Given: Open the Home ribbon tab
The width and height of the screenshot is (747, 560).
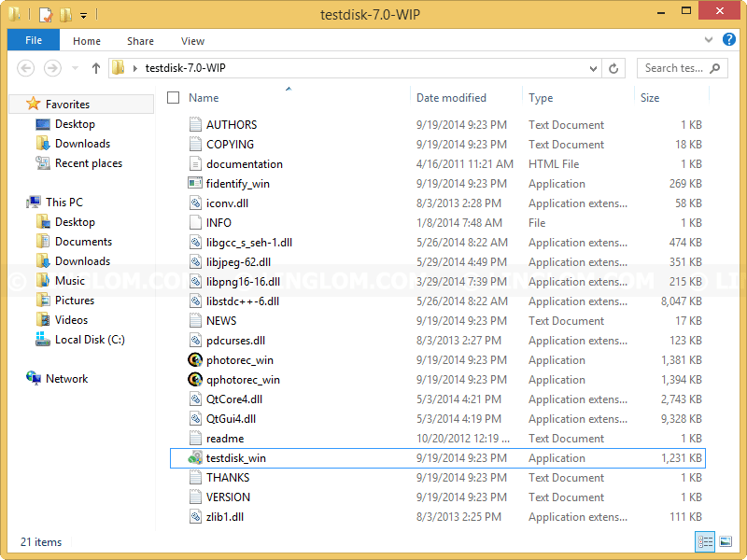Looking at the screenshot, I should tap(87, 41).
